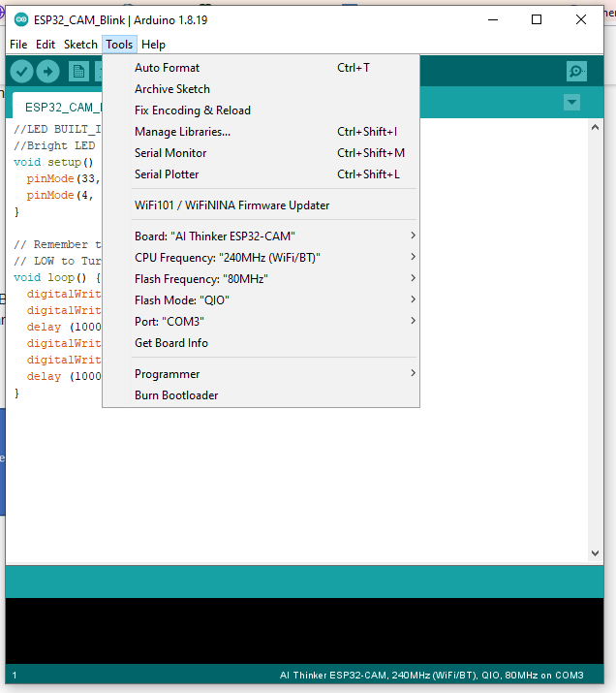The height and width of the screenshot is (693, 616).
Task: Choose Auto Format from Tools menu
Action: pyautogui.click(x=261, y=68)
